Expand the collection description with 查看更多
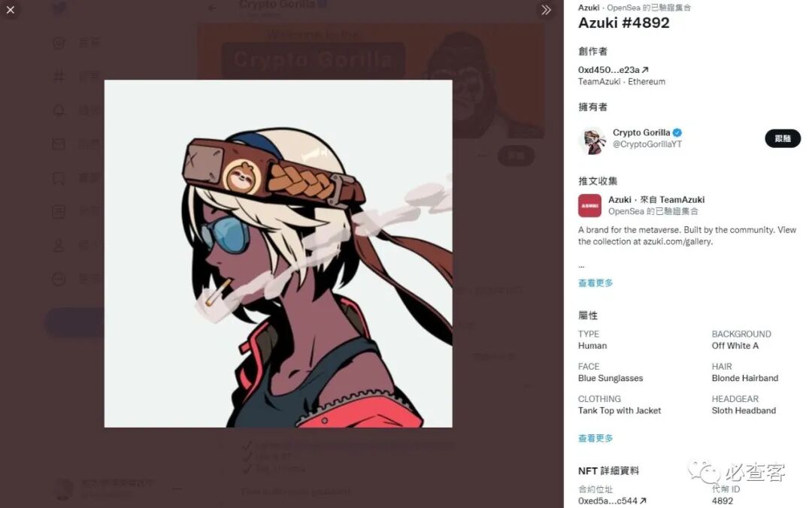This screenshot has height=508, width=812. (x=595, y=283)
